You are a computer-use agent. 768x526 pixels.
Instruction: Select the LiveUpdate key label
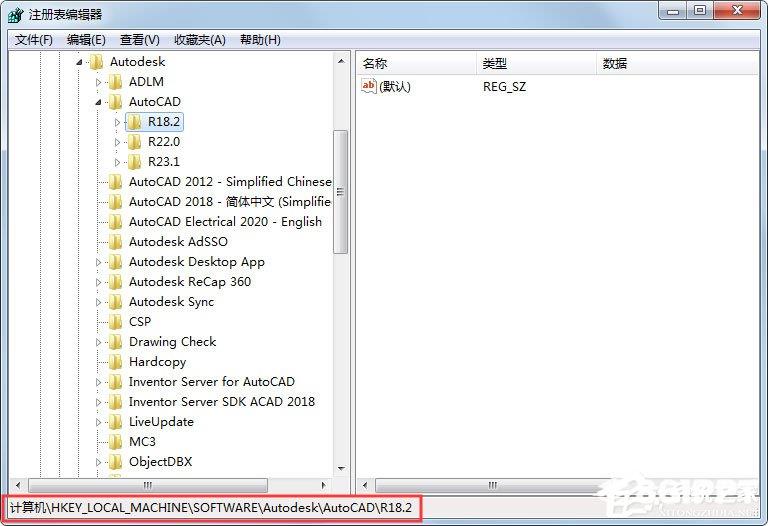161,422
